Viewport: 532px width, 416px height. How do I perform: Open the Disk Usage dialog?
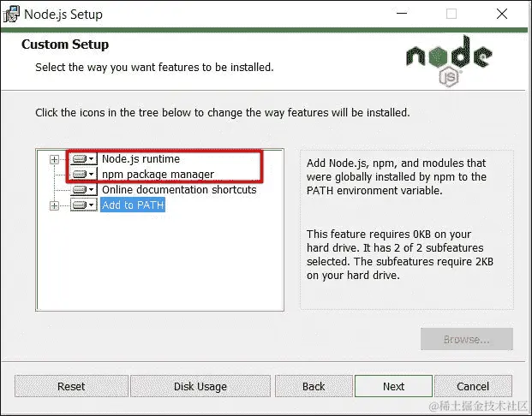pos(200,386)
